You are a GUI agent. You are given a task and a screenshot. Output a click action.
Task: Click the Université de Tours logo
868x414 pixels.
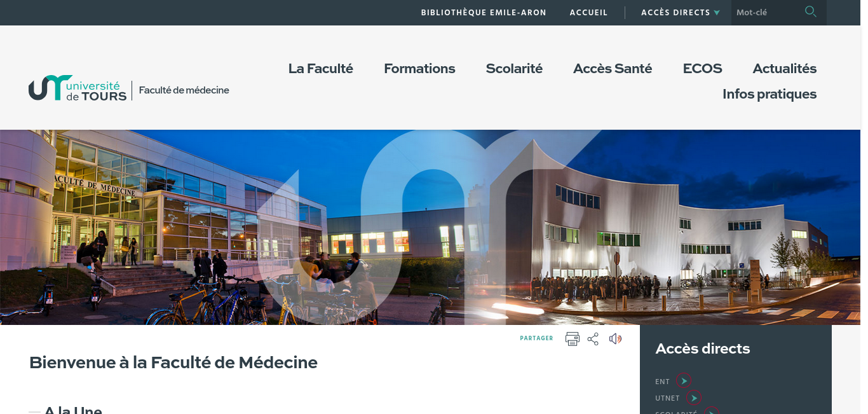[x=78, y=88]
